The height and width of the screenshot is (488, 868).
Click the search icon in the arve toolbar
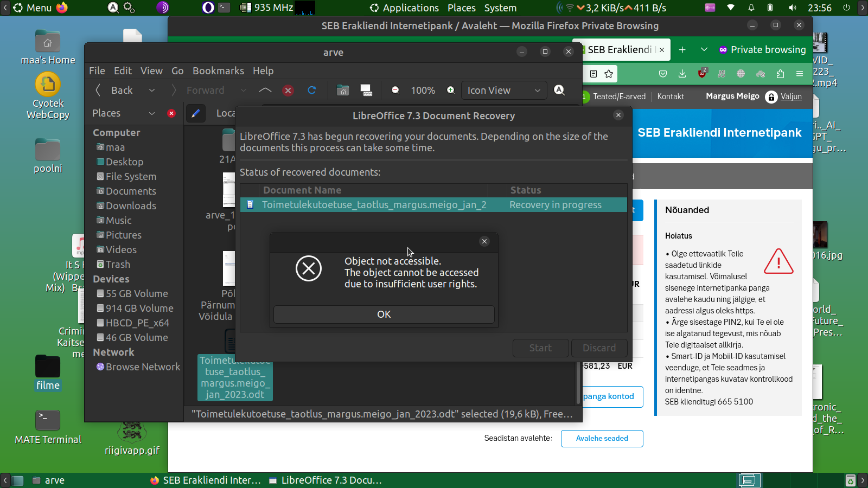[559, 90]
